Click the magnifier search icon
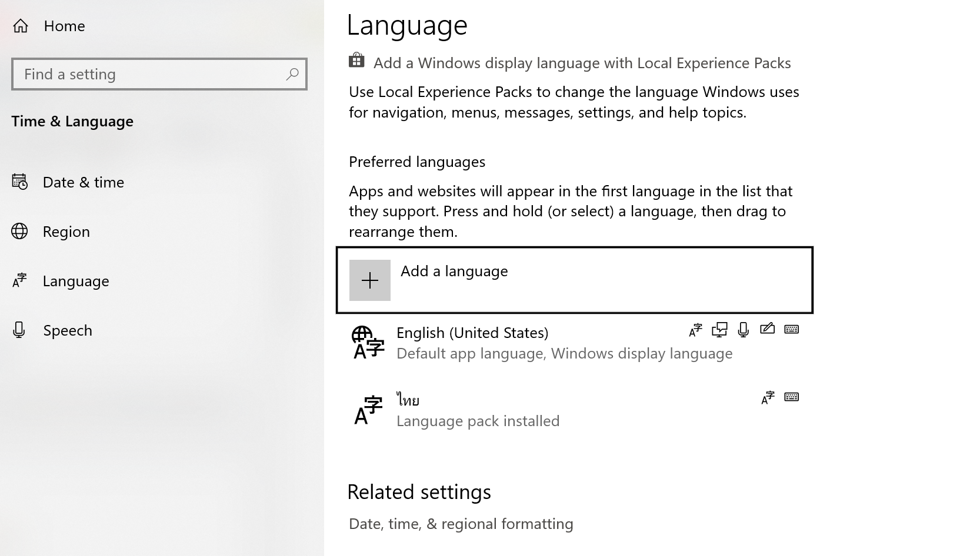Screen dimensions: 980x556 coord(292,74)
